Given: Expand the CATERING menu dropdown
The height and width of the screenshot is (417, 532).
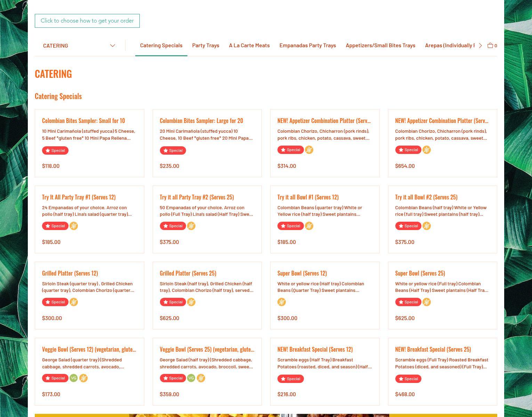Looking at the screenshot, I should pos(79,46).
